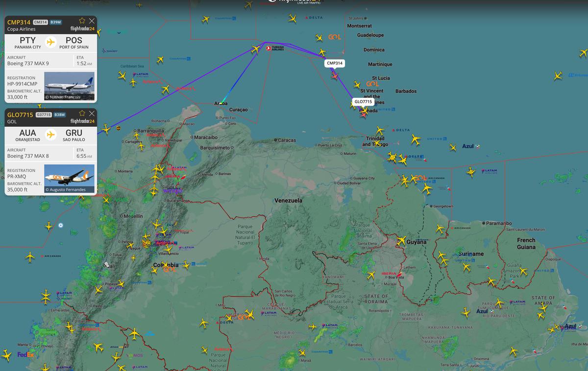Select the GLO7715 flight label on the map

363,101
